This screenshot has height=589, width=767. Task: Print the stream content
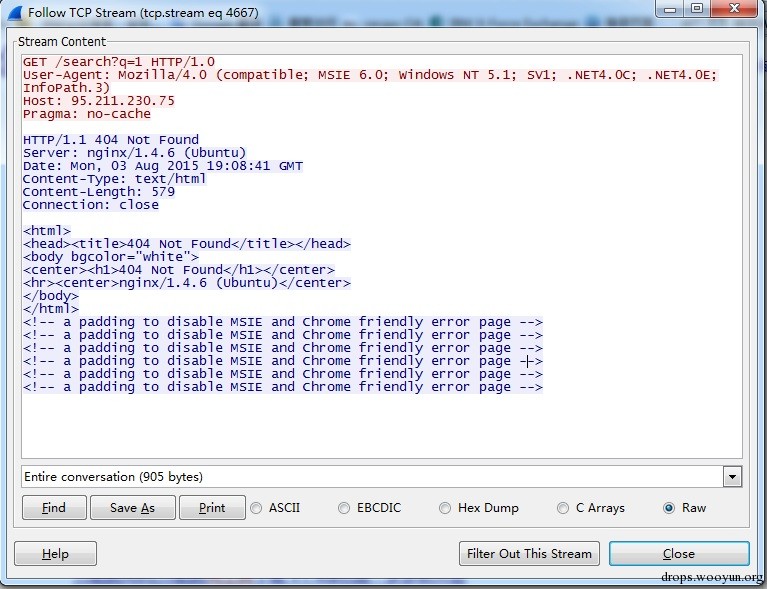(x=212, y=508)
